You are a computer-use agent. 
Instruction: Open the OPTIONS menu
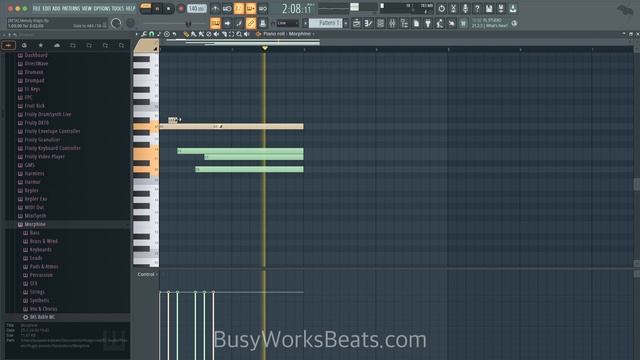[102, 9]
